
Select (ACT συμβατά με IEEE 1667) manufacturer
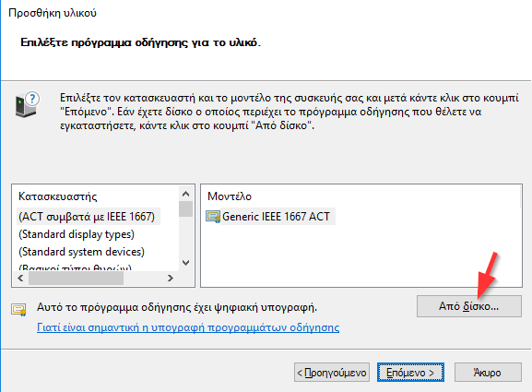click(87, 217)
